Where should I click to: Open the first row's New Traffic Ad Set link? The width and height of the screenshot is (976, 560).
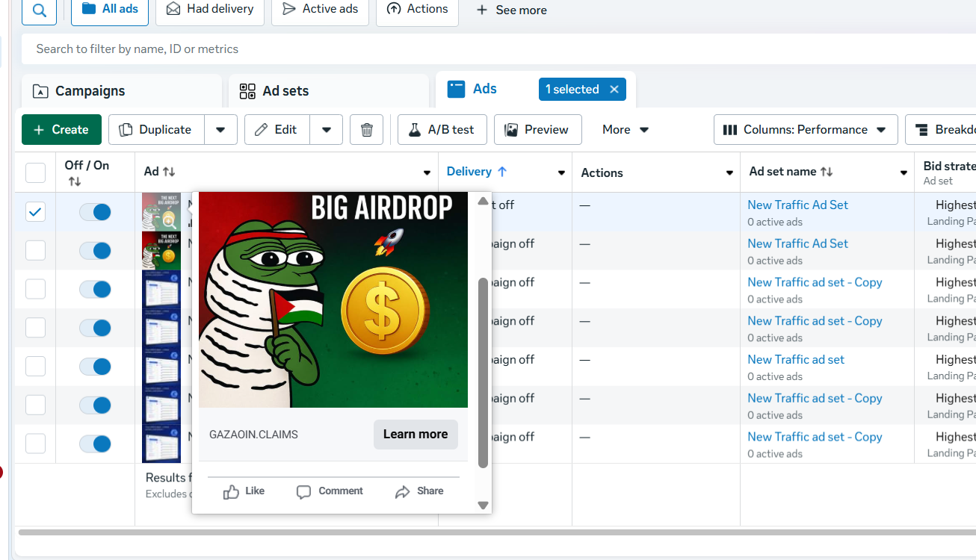[x=798, y=205]
